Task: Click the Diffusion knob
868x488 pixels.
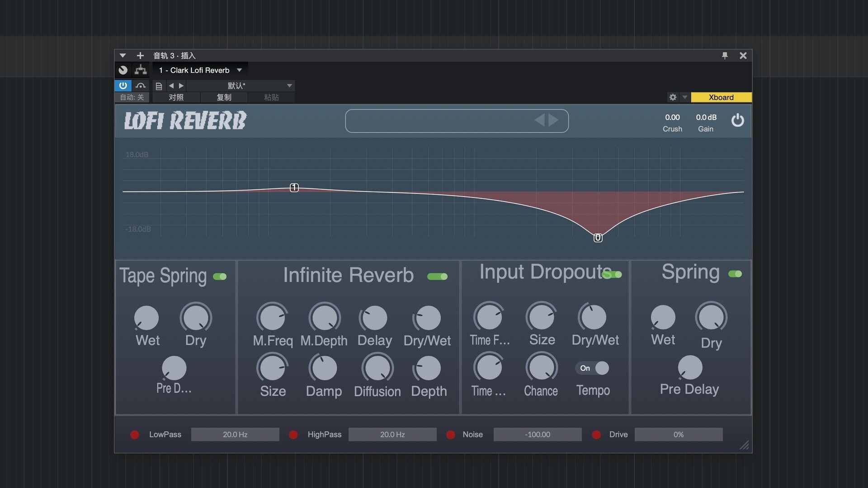Action: coord(377,368)
